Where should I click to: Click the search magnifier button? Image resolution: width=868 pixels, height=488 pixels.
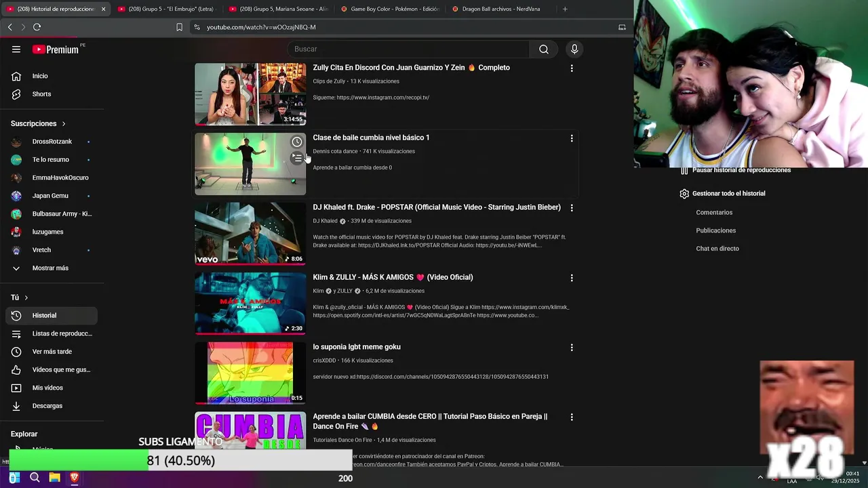click(x=544, y=49)
